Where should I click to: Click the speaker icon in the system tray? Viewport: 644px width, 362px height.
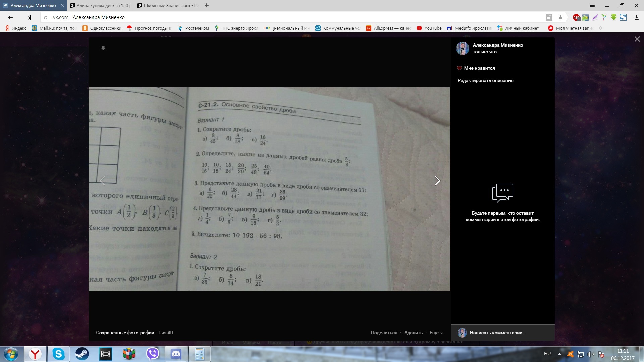click(x=591, y=355)
